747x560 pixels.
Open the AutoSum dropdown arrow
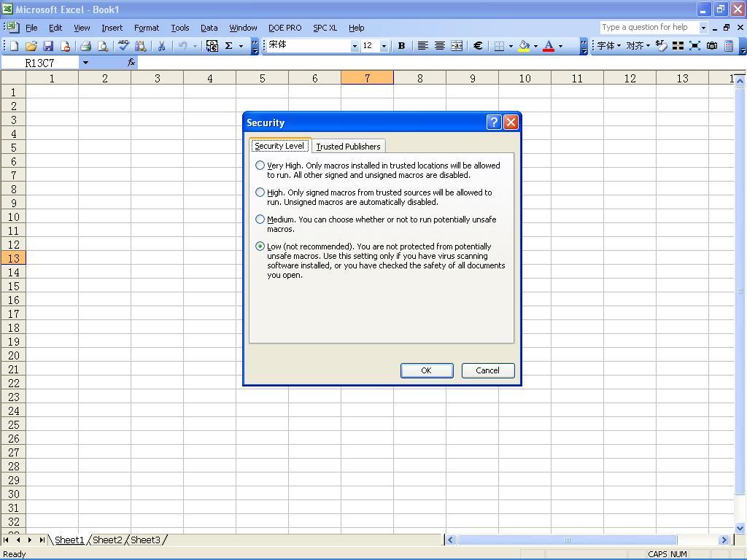[241, 46]
